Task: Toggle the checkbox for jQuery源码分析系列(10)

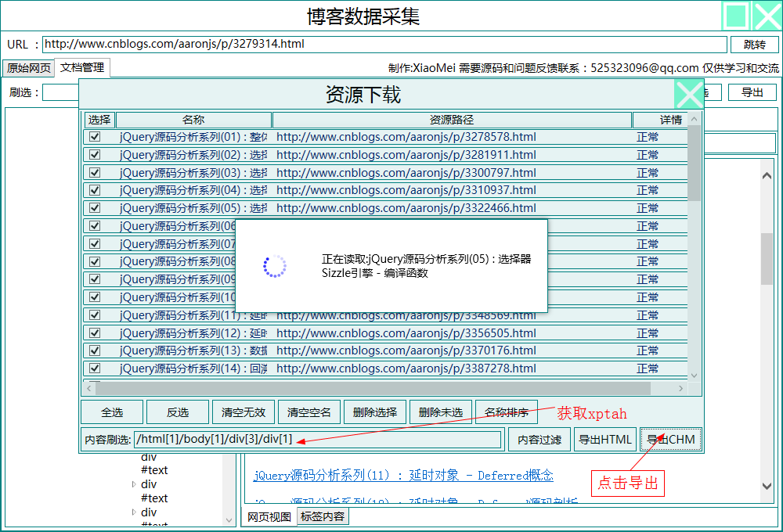Action: [95, 297]
